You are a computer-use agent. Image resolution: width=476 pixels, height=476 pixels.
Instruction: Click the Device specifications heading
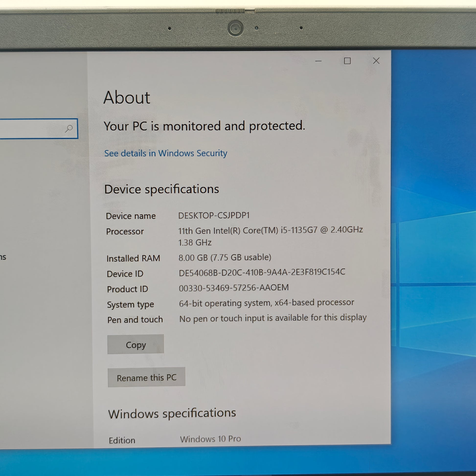(162, 189)
